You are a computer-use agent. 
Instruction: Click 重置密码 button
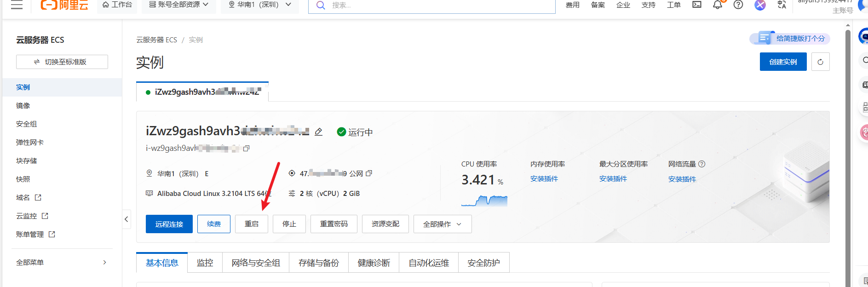pyautogui.click(x=334, y=224)
